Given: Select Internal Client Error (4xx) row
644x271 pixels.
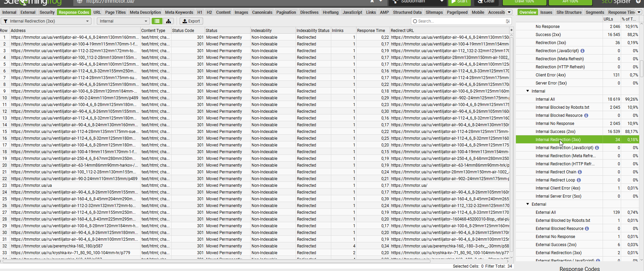Looking at the screenshot, I should (x=577, y=188).
